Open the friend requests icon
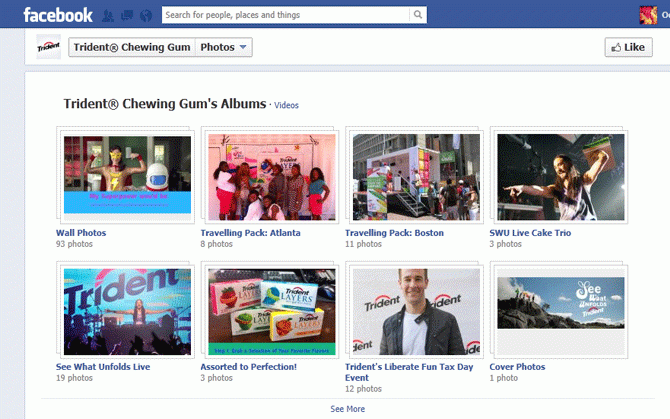670x419 pixels. pyautogui.click(x=108, y=16)
